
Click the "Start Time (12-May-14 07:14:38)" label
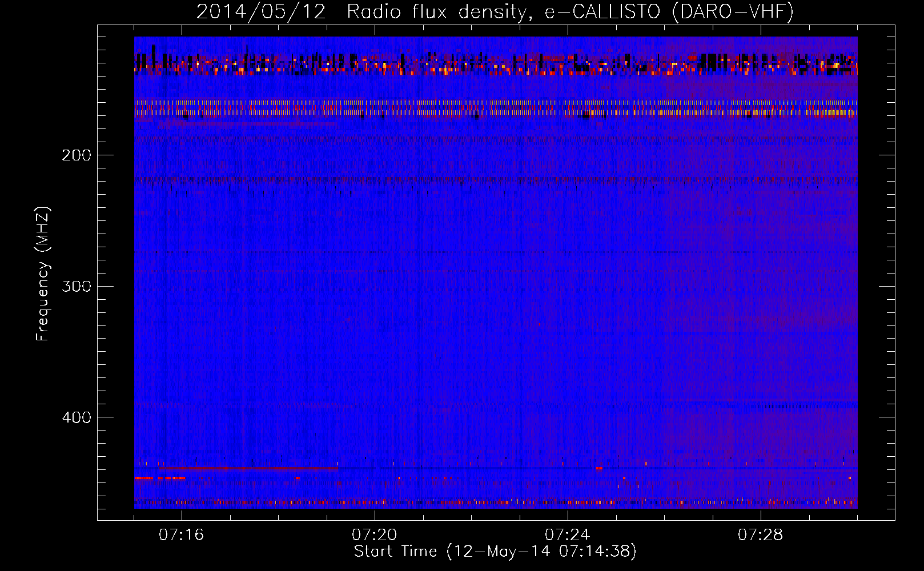tap(495, 552)
